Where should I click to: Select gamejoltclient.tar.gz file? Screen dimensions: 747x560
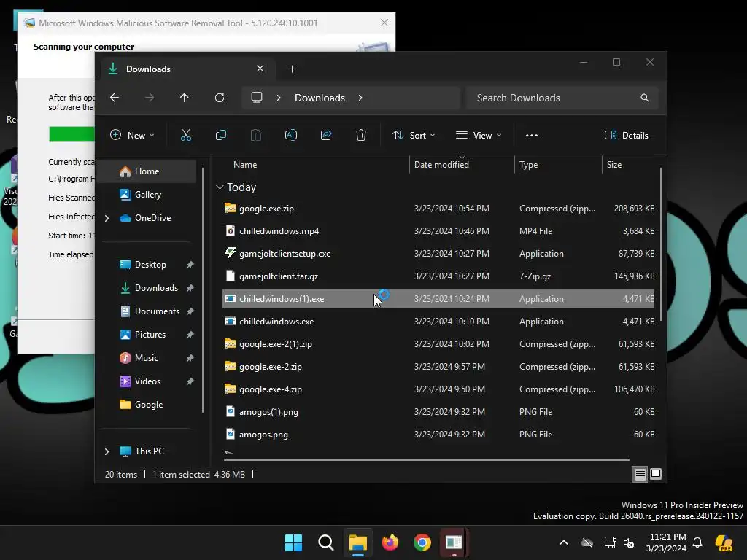click(x=438, y=276)
